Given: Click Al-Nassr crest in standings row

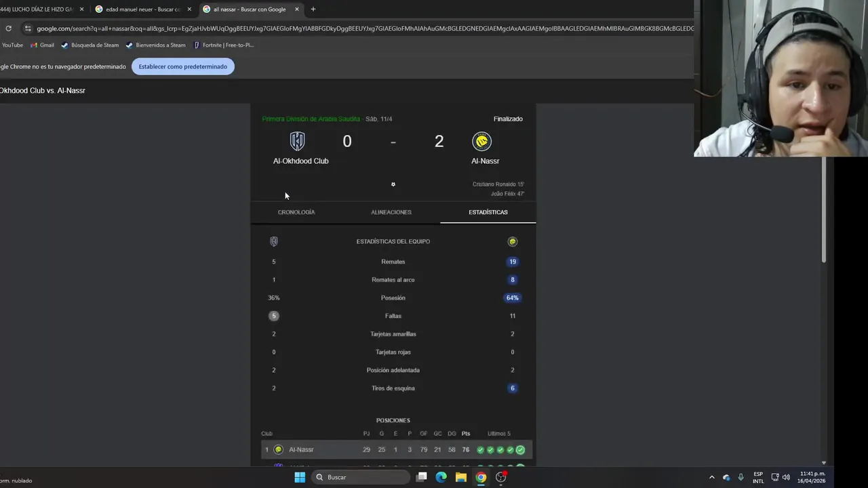Looking at the screenshot, I should (x=278, y=450).
